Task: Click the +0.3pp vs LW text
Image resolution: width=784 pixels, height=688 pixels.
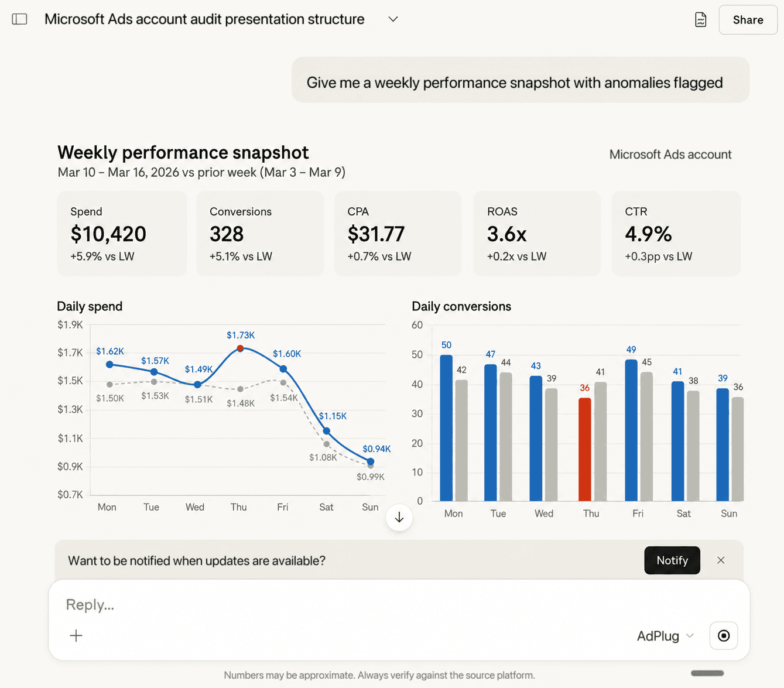Action: 659,256
